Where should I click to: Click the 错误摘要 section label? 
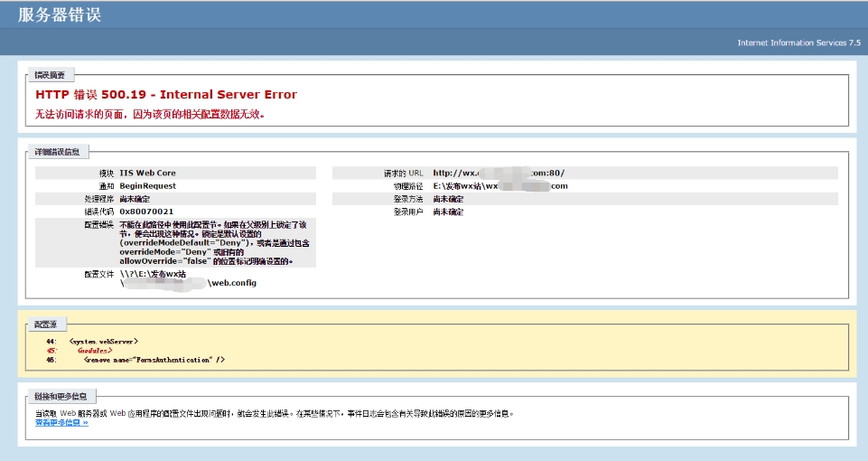[x=50, y=75]
